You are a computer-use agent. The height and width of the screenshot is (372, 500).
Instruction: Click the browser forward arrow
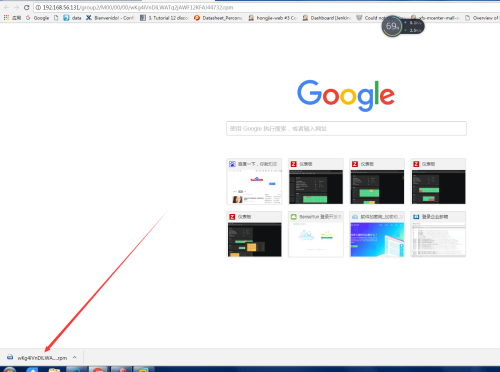(16, 7)
